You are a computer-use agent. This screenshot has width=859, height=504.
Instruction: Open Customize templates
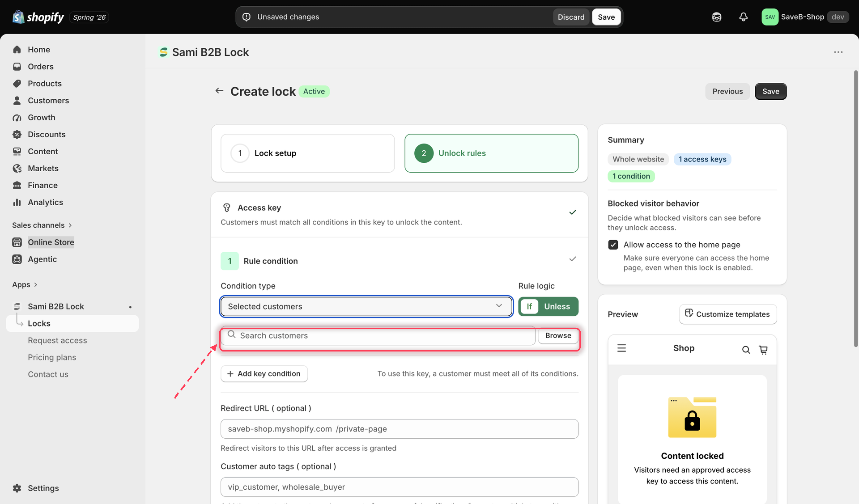tap(728, 314)
